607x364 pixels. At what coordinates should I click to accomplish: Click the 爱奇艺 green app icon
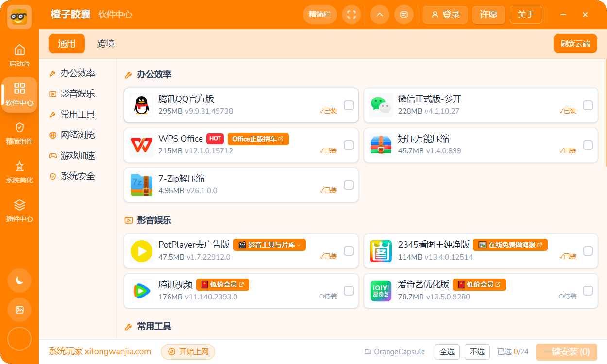tap(381, 290)
